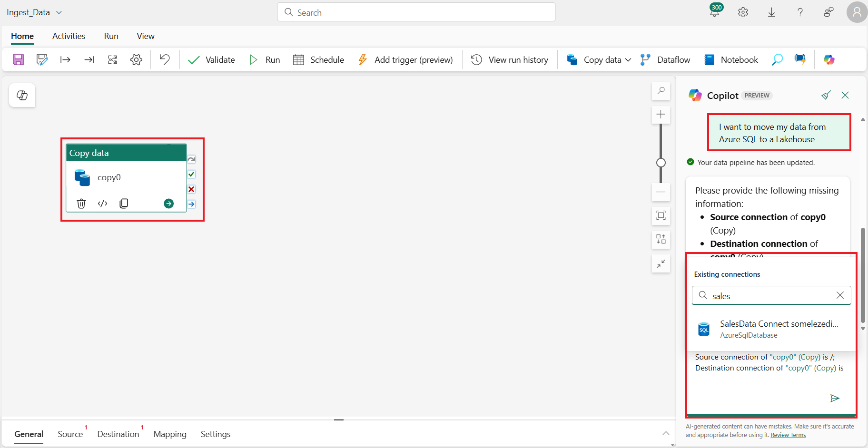868x448 pixels.
Task: Click the Run button in toolbar
Action: (x=265, y=60)
